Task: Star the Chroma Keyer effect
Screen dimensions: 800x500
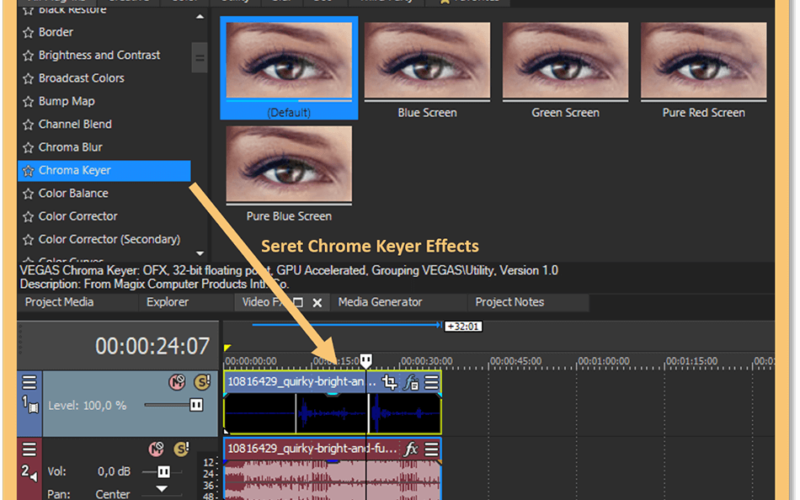Action: coord(28,171)
